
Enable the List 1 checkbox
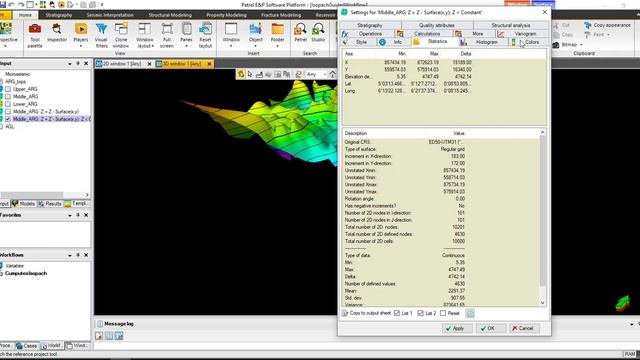(397, 313)
